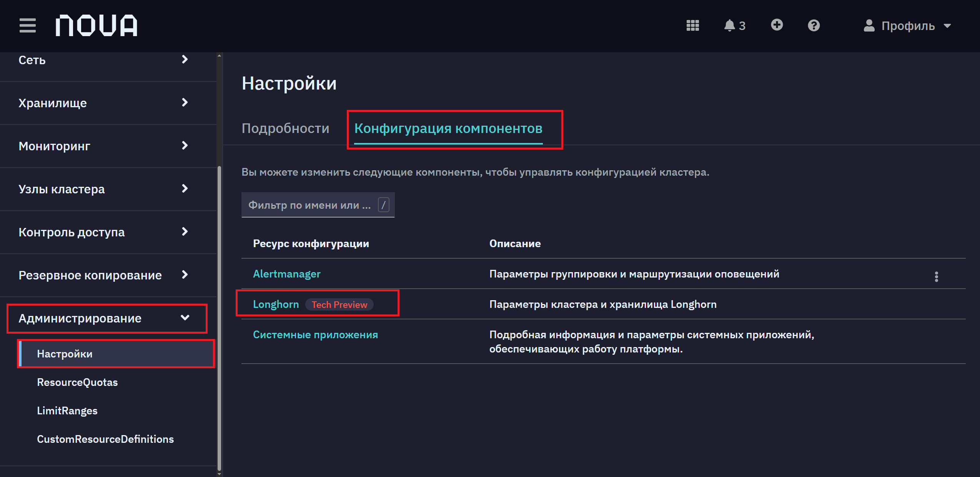Click the Описание column header
980x477 pixels.
(x=515, y=244)
